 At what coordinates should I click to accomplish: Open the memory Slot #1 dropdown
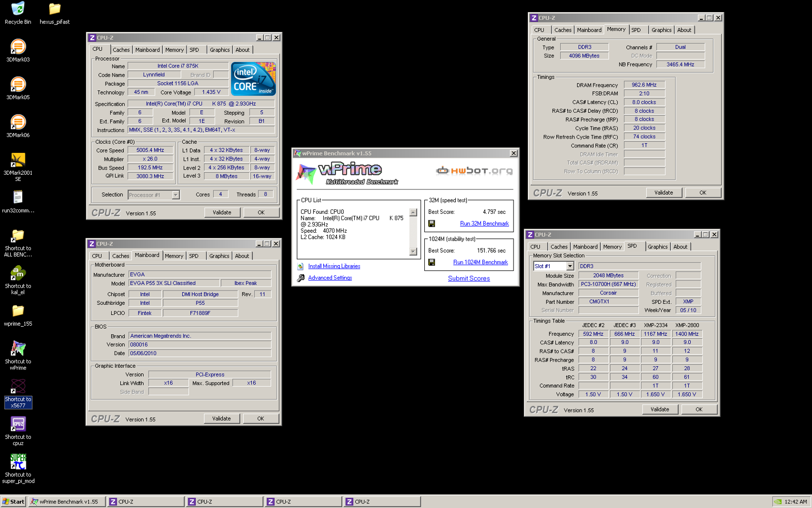(570, 266)
